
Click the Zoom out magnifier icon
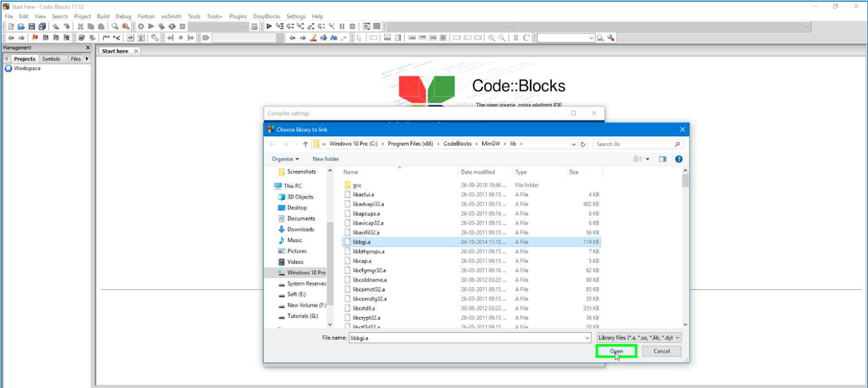[x=502, y=38]
